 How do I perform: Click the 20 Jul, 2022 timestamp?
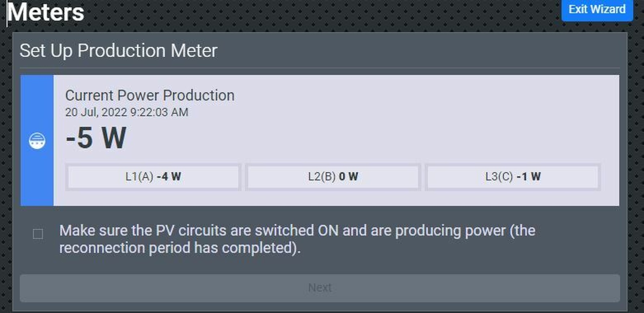[126, 112]
